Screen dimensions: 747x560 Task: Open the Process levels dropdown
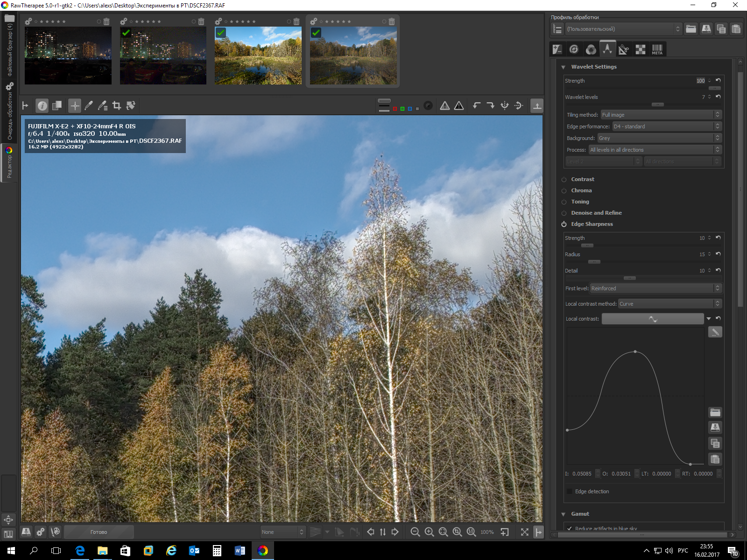[x=655, y=150]
